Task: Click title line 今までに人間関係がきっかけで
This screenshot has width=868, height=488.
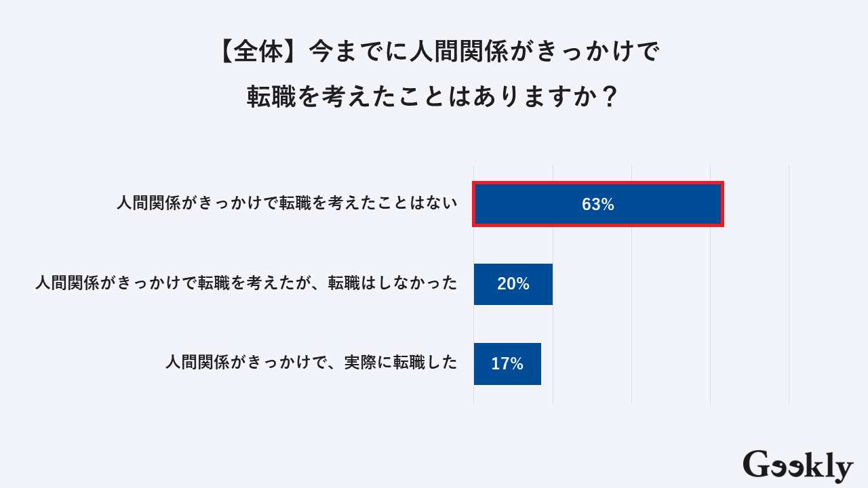Action: (484, 52)
